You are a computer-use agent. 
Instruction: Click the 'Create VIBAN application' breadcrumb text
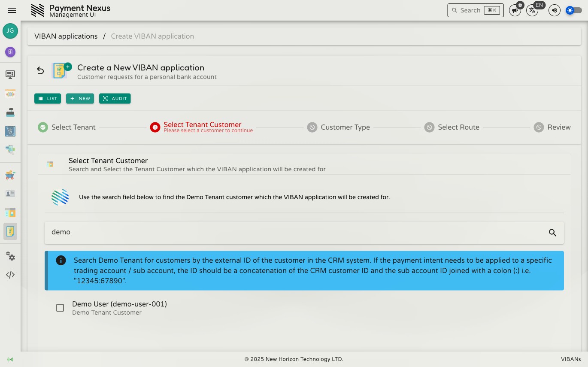point(152,36)
